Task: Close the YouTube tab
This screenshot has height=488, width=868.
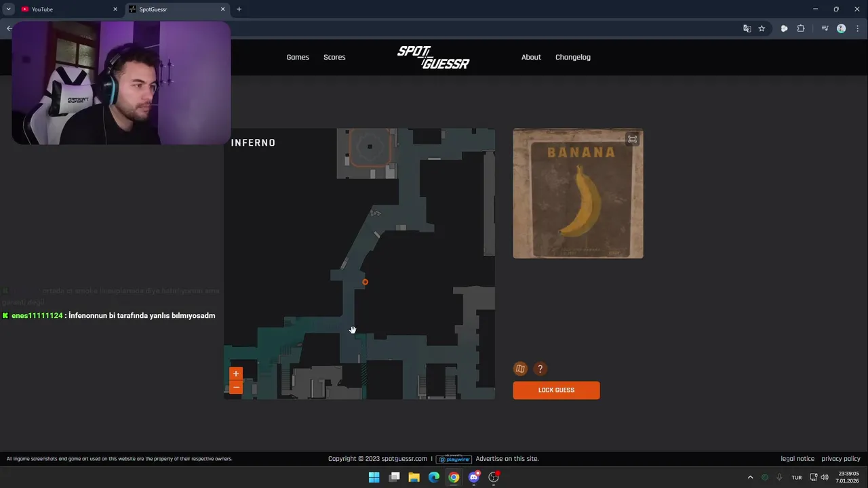Action: click(x=115, y=9)
